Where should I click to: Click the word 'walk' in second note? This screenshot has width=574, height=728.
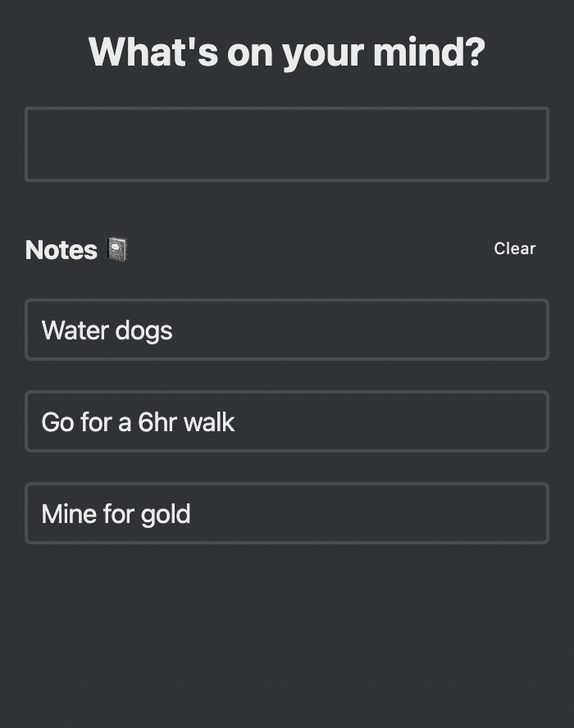pos(209,422)
